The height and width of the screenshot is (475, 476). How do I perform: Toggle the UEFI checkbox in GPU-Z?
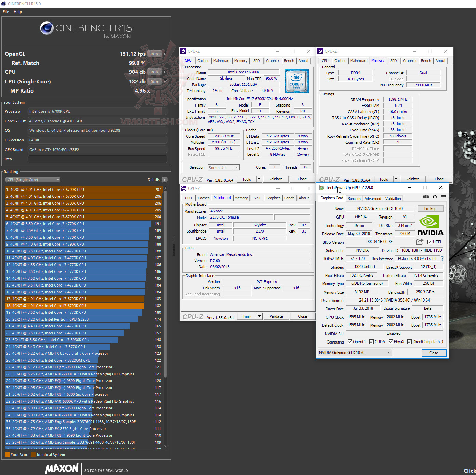pyautogui.click(x=430, y=242)
